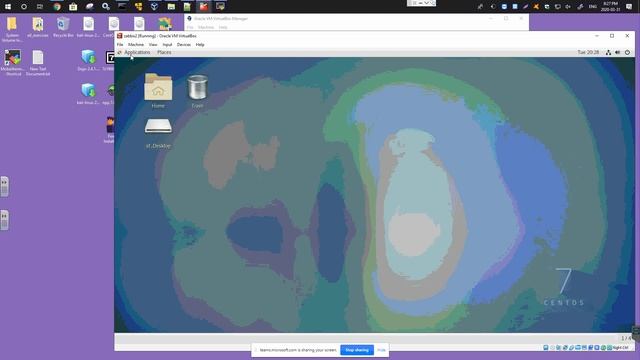Open the Windows Start button
This screenshot has width=640, height=360.
[x=8, y=6]
